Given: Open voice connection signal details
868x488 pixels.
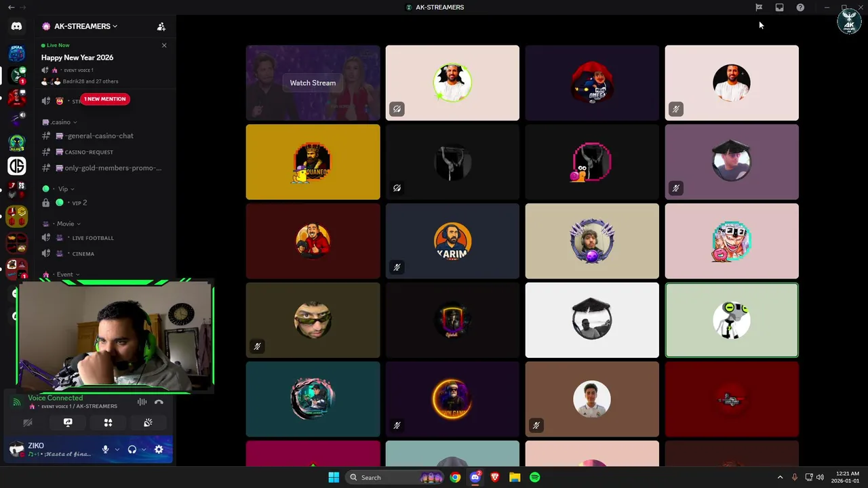Looking at the screenshot, I should [x=17, y=402].
